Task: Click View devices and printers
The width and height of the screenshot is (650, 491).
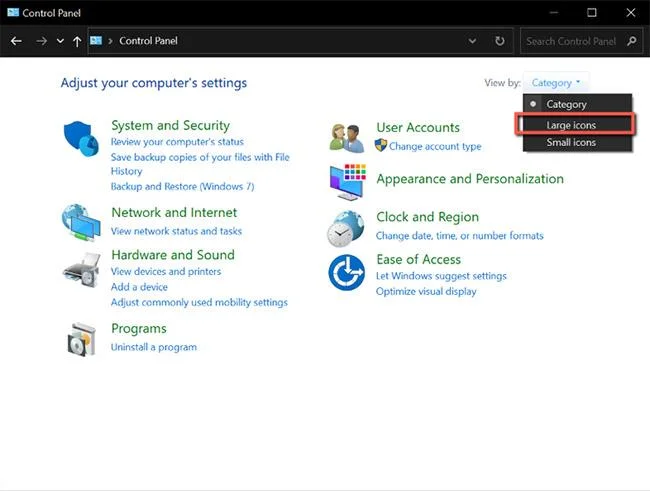Action: click(166, 272)
